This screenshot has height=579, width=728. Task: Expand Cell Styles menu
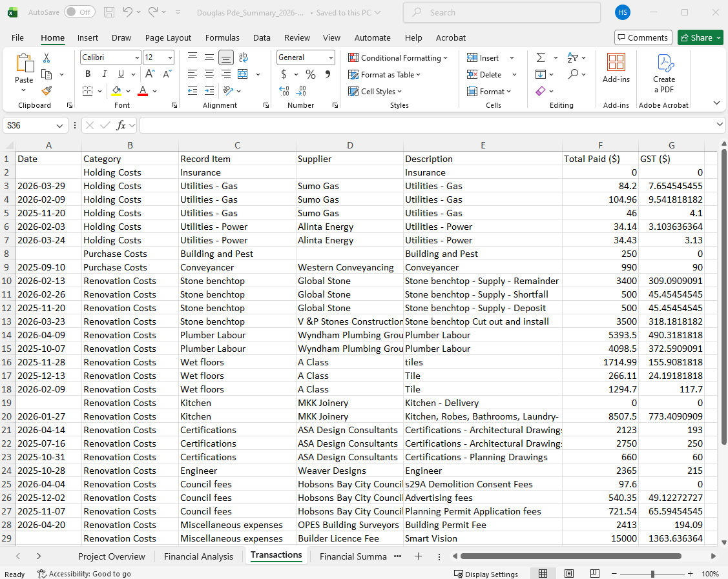pyautogui.click(x=375, y=92)
